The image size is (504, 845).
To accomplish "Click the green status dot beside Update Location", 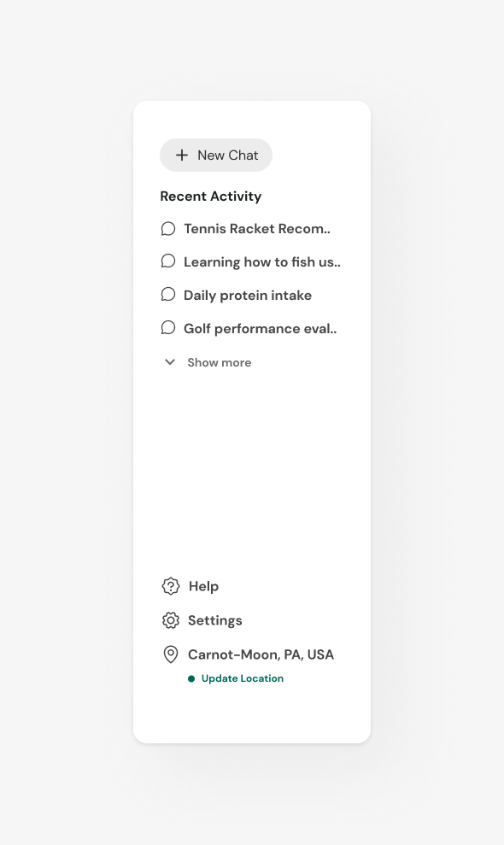I will coord(191,678).
